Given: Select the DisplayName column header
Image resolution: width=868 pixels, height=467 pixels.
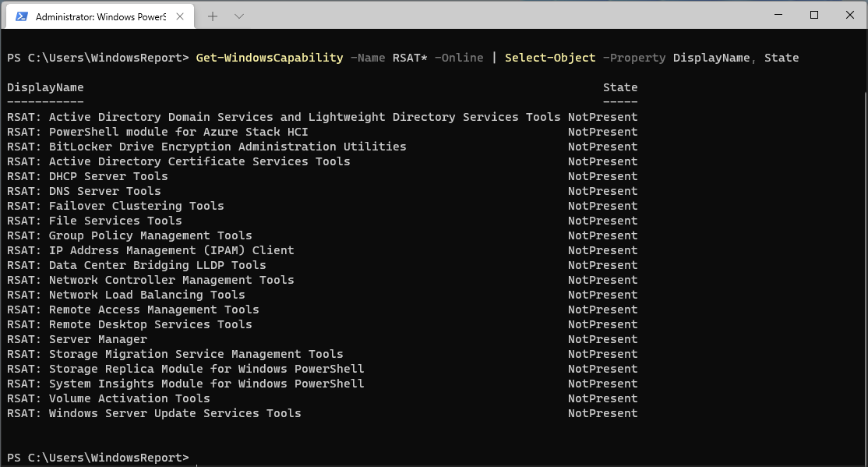Looking at the screenshot, I should pos(47,87).
